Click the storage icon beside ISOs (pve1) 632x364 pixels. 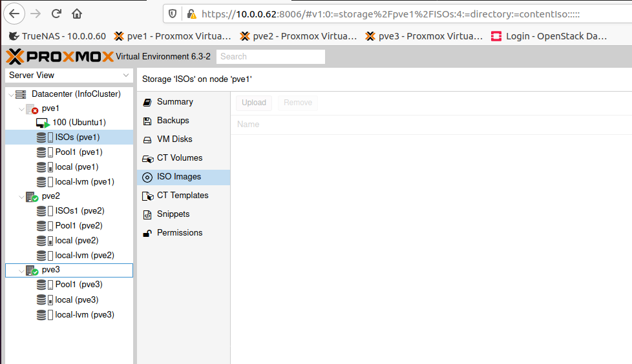coord(45,137)
